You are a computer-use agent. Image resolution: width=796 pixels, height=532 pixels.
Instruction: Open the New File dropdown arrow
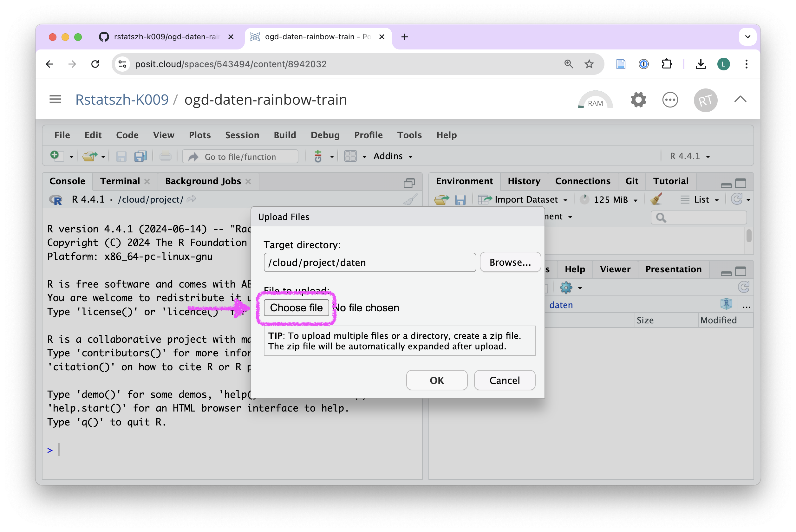(x=71, y=157)
